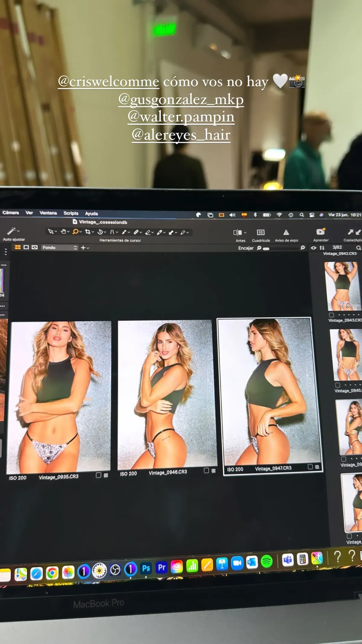This screenshot has width=362, height=644.
Task: Open the Fondo dropdown selector
Action: coord(60,248)
